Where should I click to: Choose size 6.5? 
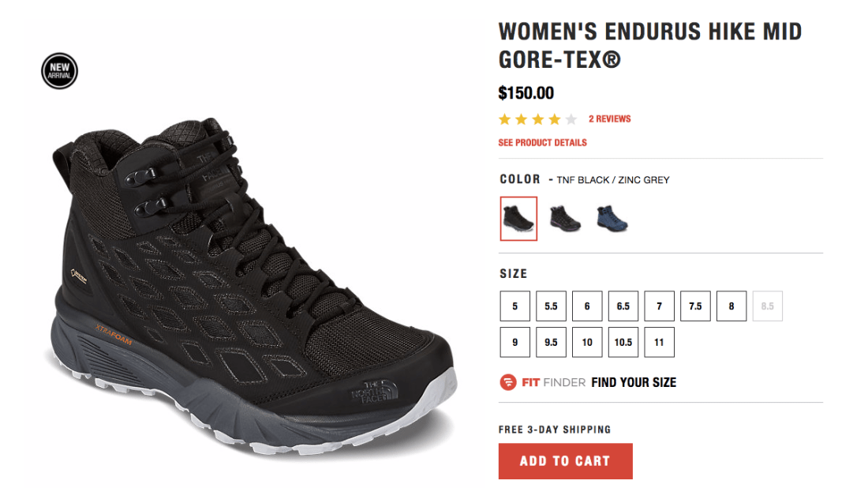click(x=623, y=306)
